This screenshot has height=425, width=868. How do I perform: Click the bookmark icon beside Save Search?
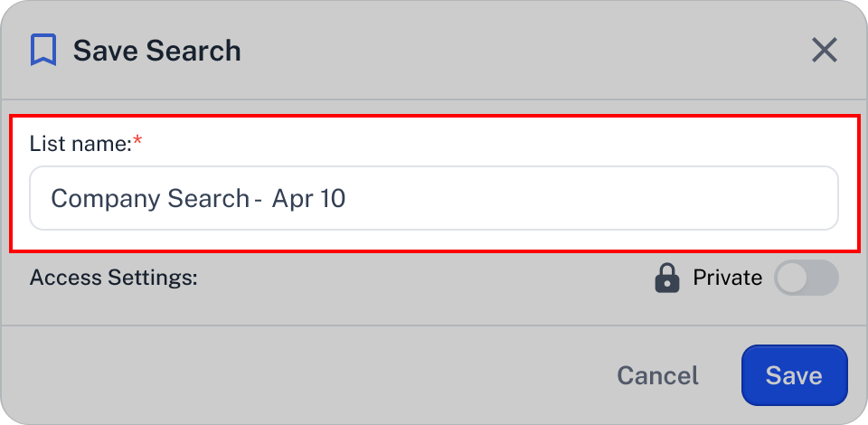43,51
